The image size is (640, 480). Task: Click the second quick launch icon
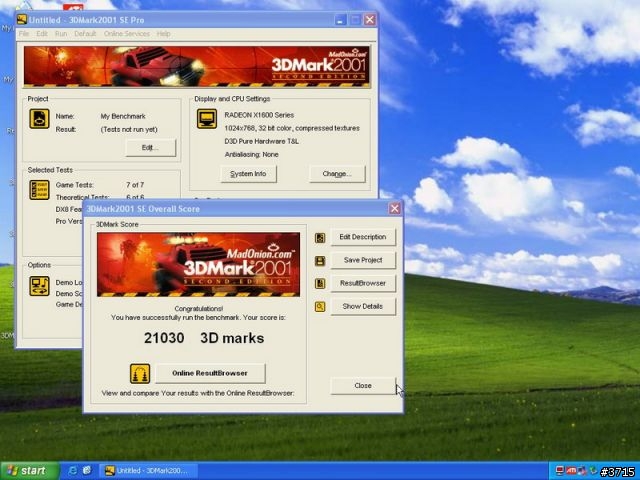(87, 471)
